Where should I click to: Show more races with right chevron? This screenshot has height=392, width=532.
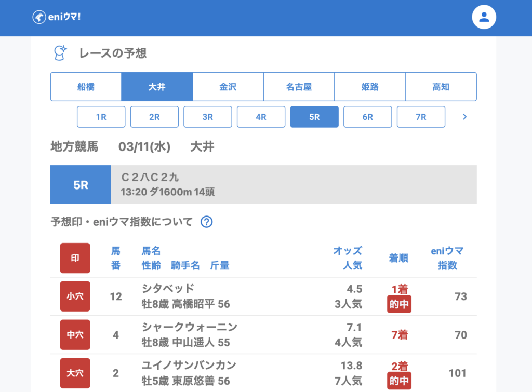coord(464,117)
